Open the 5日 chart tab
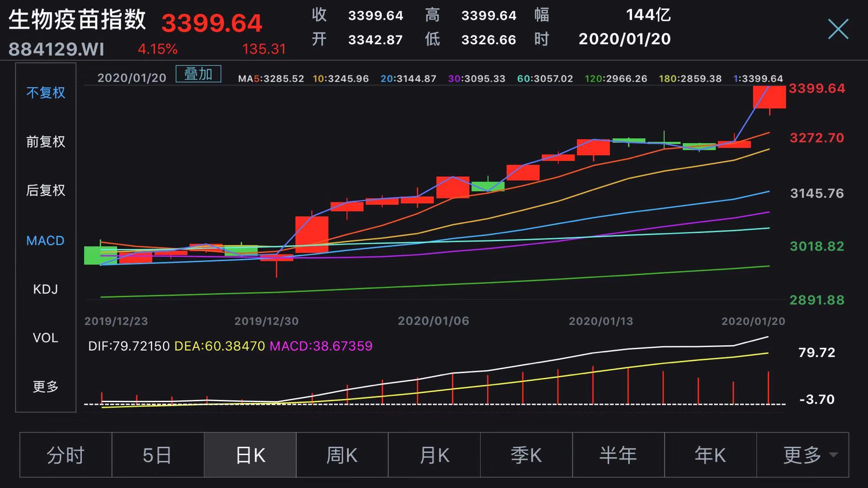This screenshot has height=488, width=868. point(158,455)
